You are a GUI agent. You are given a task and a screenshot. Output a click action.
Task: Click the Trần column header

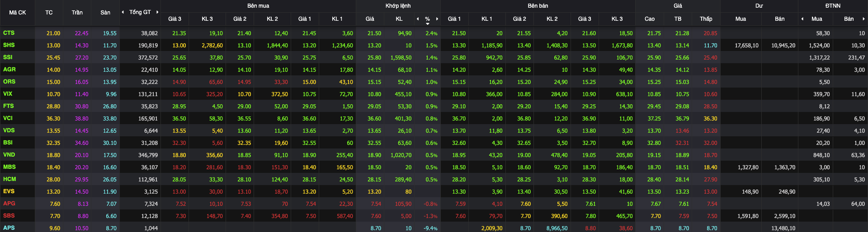pyautogui.click(x=77, y=13)
